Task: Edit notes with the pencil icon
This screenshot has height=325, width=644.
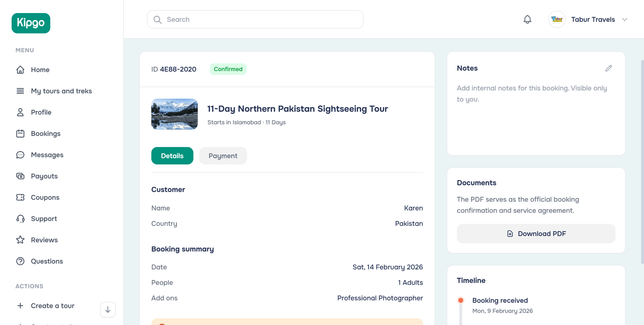Action: tap(608, 68)
